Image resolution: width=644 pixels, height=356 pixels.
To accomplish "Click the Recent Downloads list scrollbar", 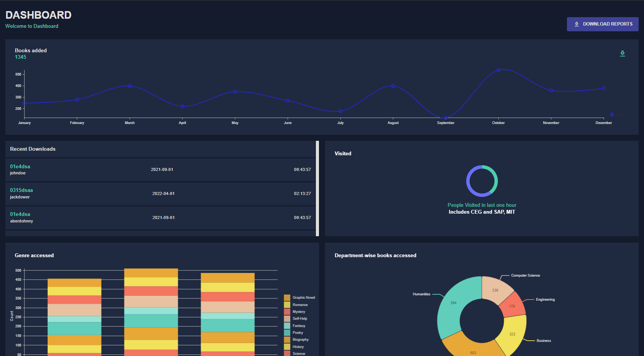I will pyautogui.click(x=317, y=188).
